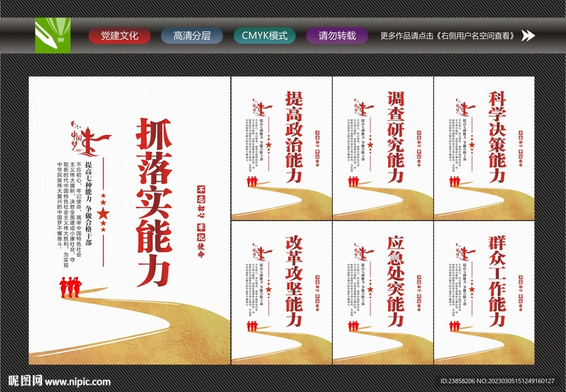
Task: Click the white double-arrow icon top right
Action: point(530,35)
